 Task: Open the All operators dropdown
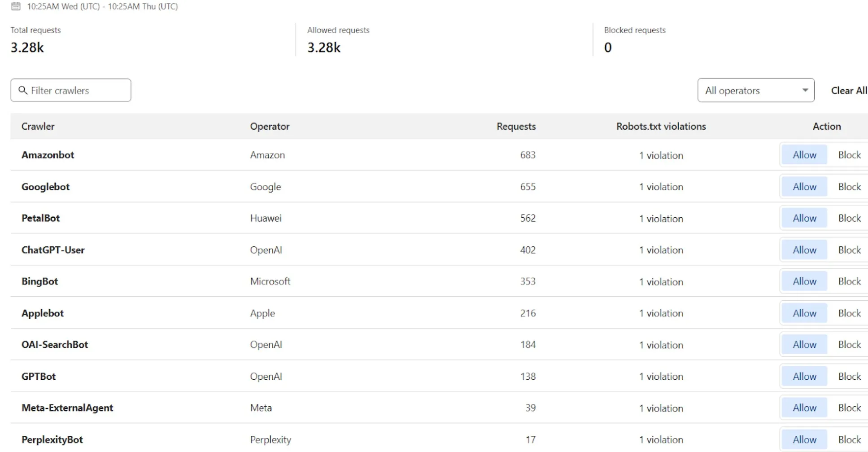click(755, 90)
